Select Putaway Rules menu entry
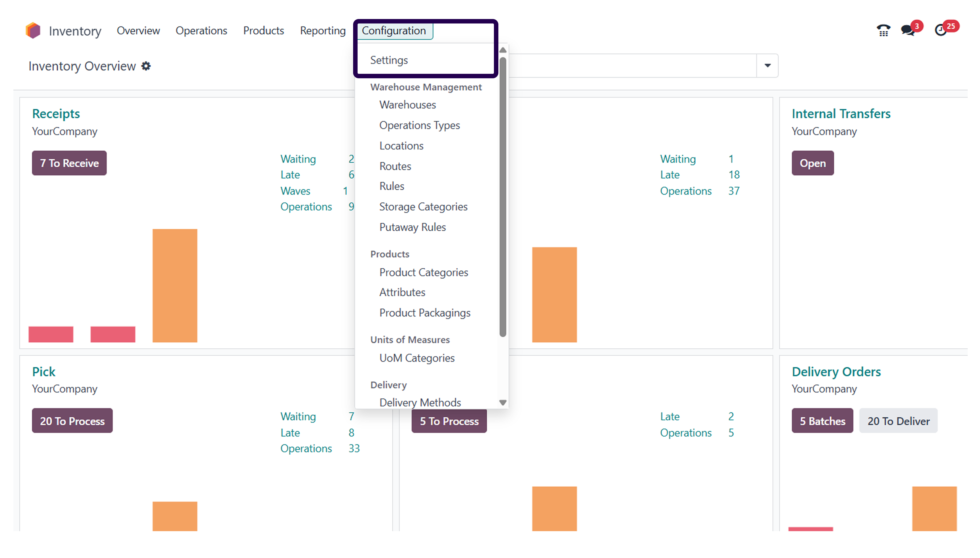The image size is (980, 558). (412, 227)
